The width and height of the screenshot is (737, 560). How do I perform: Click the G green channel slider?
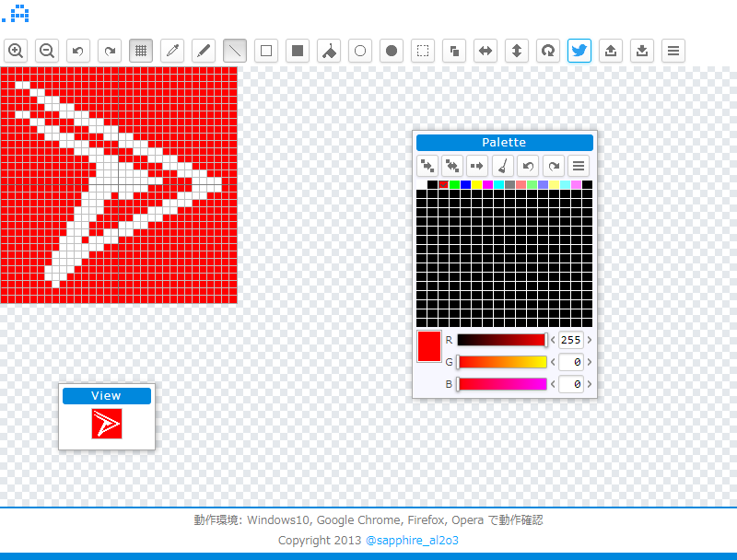[502, 362]
